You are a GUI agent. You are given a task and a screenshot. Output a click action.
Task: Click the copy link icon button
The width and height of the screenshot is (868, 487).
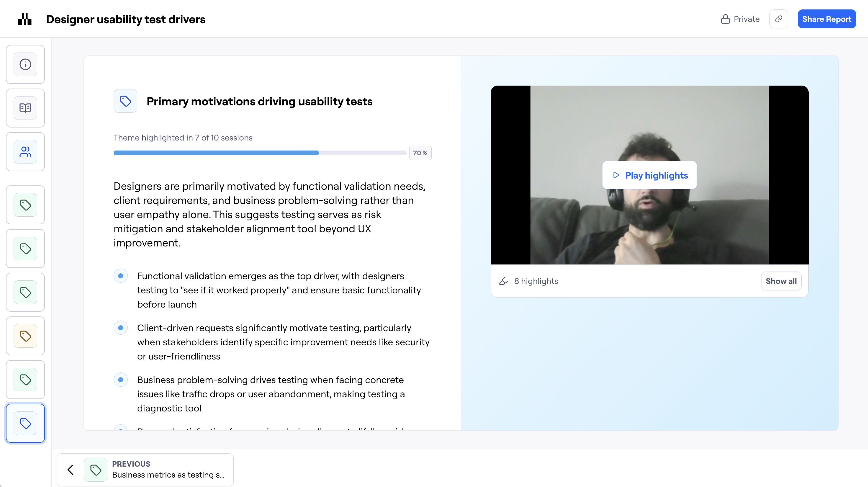(778, 19)
